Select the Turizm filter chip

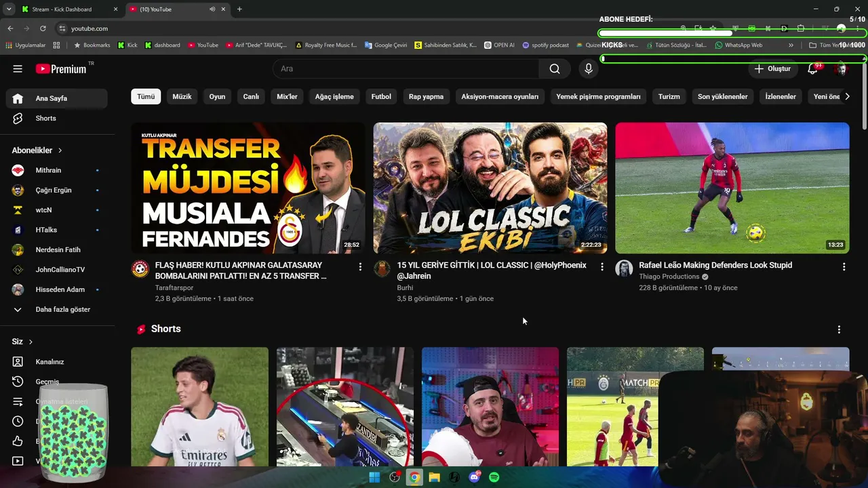pos(669,96)
